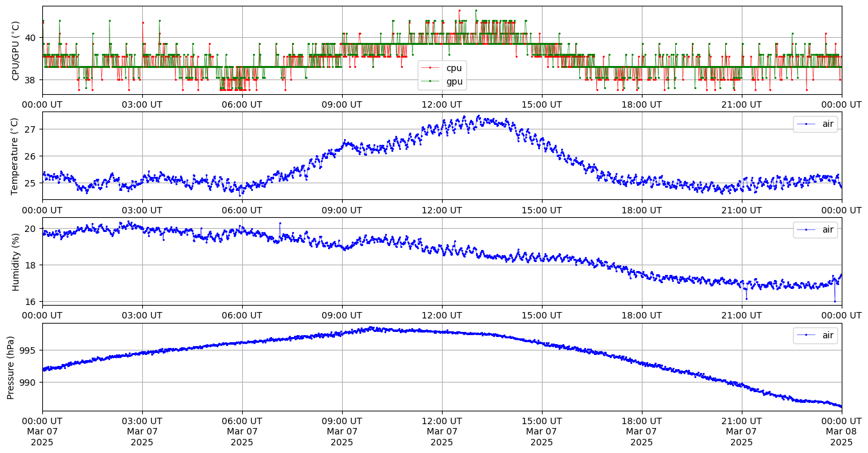The height and width of the screenshot is (453, 868).
Task: Click the 09:00 UT tick under Temperature plot
Action: 342,210
